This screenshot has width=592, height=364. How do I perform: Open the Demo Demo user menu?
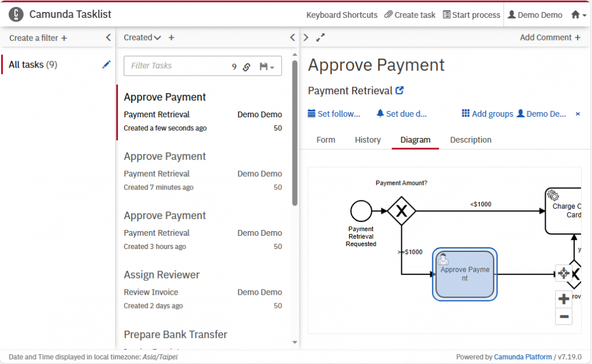pyautogui.click(x=535, y=15)
